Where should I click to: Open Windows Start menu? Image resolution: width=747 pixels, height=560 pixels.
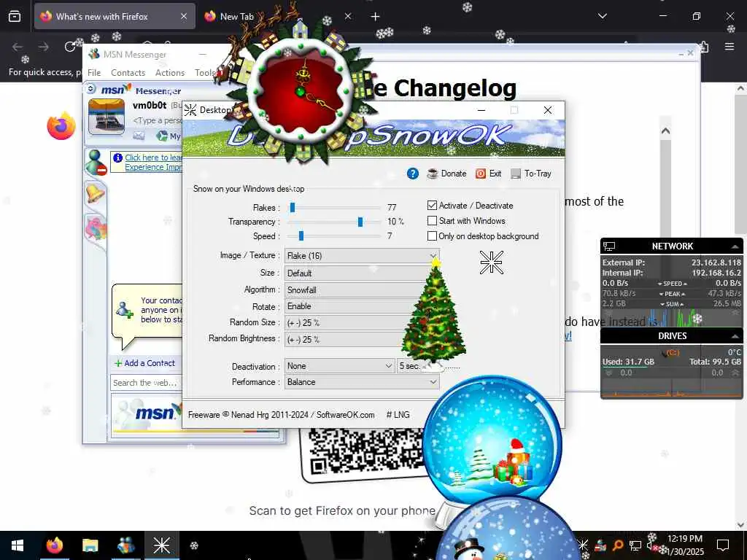tap(18, 545)
